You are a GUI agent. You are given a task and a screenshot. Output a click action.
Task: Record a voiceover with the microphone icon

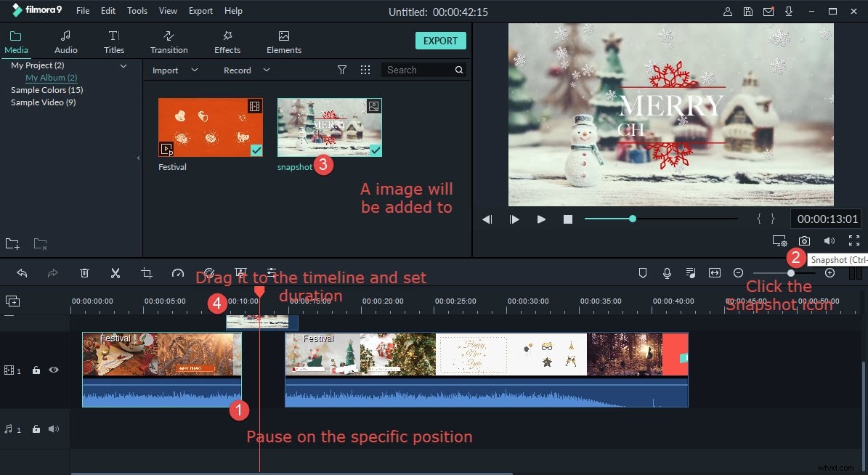[666, 272]
